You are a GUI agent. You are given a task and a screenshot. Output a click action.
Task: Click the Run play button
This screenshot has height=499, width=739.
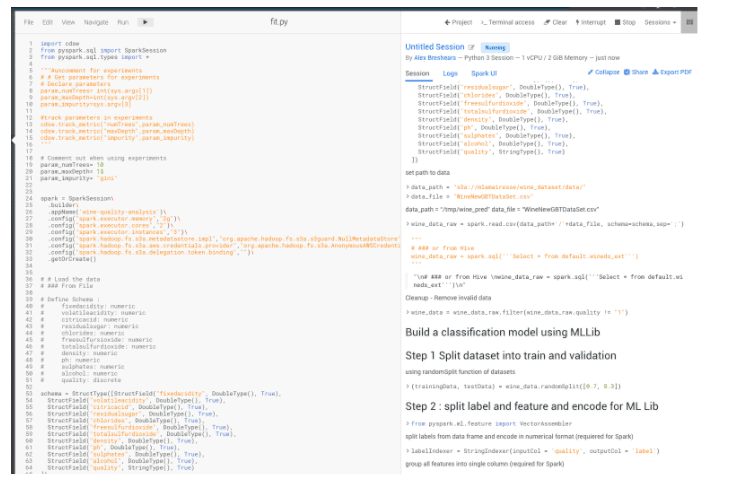(145, 21)
